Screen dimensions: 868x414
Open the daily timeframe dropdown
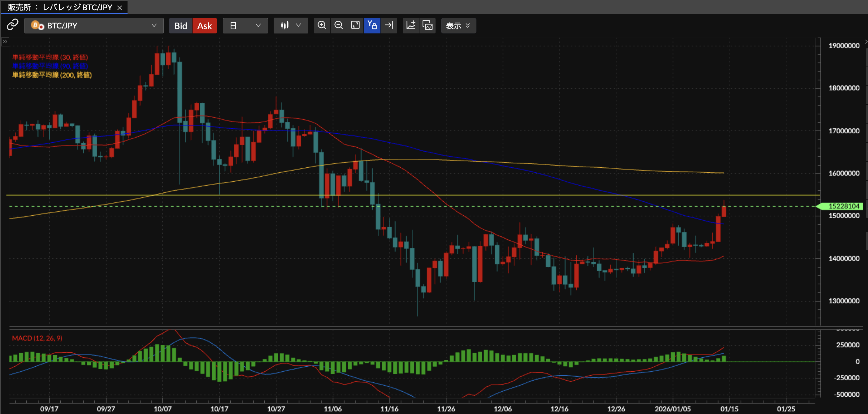click(245, 26)
